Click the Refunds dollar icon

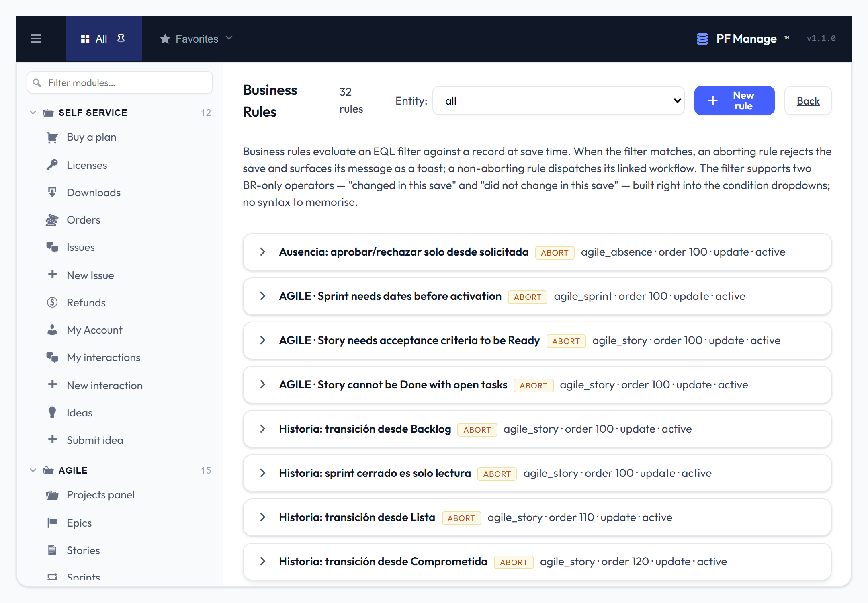point(52,302)
